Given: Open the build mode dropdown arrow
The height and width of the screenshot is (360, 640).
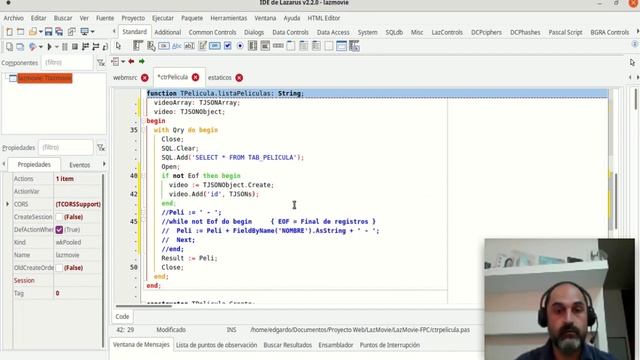Looking at the screenshot, I should pos(40,47).
